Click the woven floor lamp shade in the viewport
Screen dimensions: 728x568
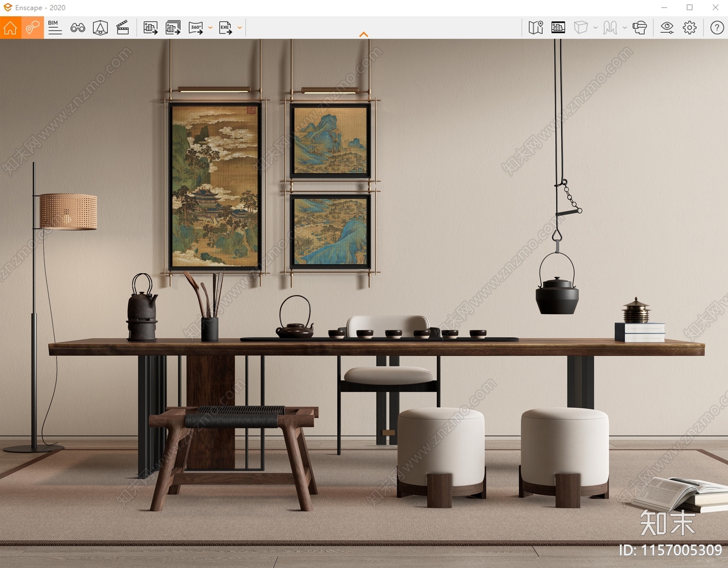(68, 211)
